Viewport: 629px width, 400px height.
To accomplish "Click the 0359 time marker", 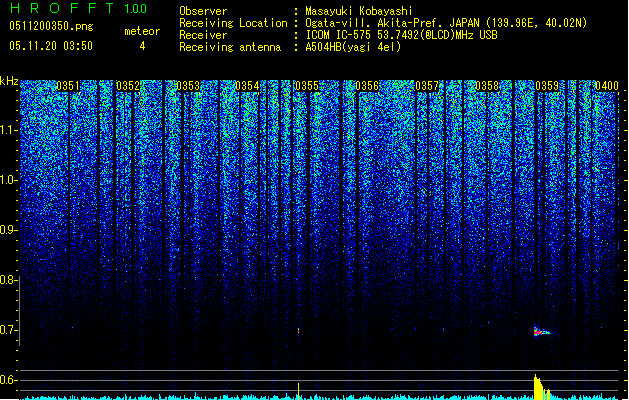I will [547, 86].
